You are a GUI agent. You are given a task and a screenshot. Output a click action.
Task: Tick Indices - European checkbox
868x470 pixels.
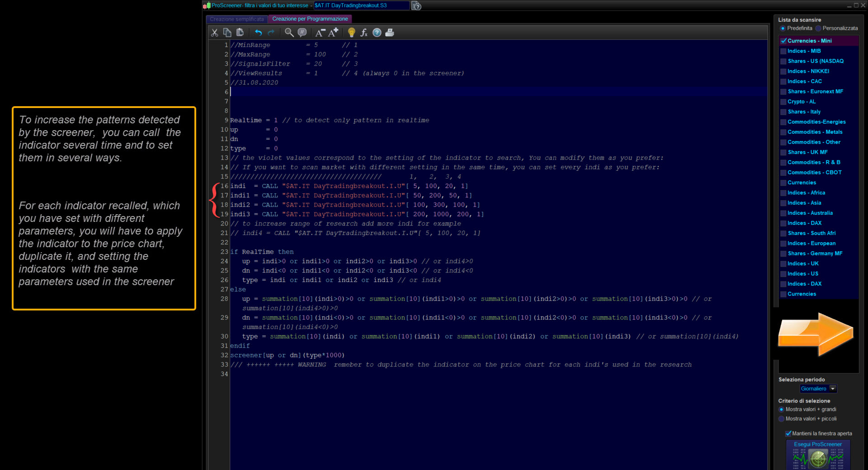pos(783,244)
